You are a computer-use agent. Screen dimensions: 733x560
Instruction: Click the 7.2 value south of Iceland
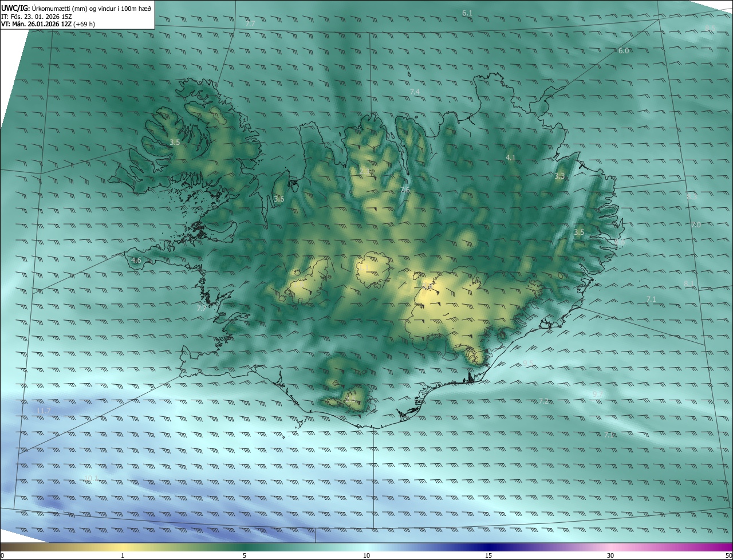pos(543,401)
